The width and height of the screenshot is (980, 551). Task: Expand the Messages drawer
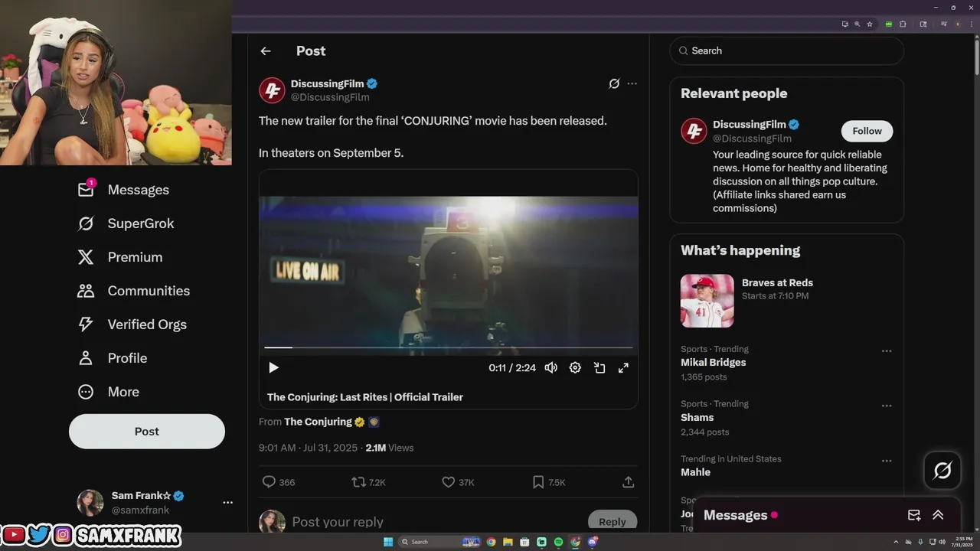(938, 515)
